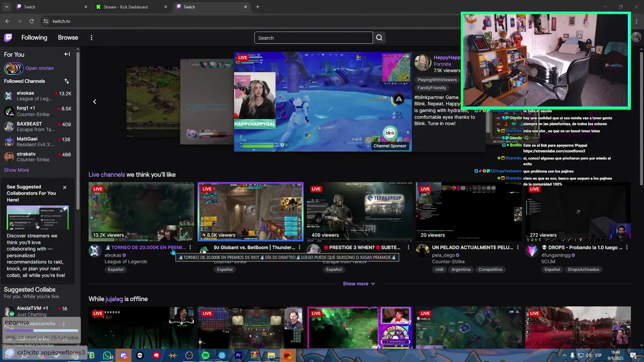Click the search magnifier button
The height and width of the screenshot is (362, 644).
(379, 38)
